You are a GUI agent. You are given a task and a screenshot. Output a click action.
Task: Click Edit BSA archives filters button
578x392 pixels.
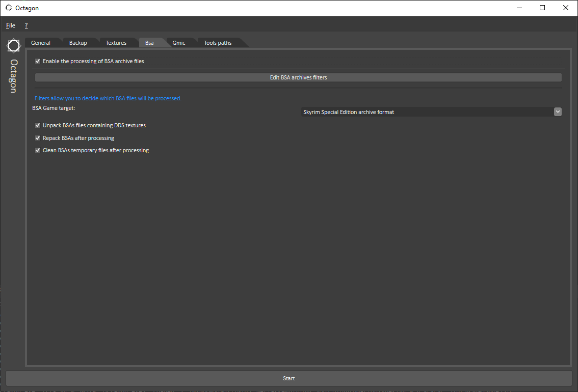click(x=298, y=77)
